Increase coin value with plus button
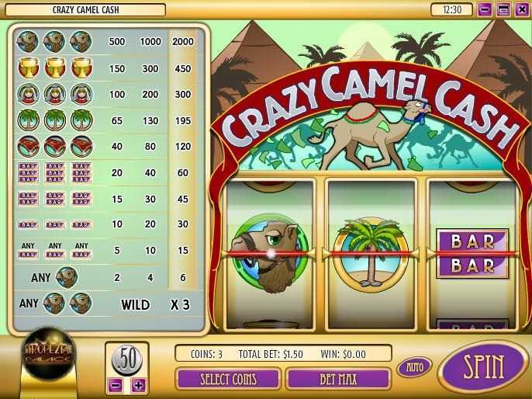 138,386
